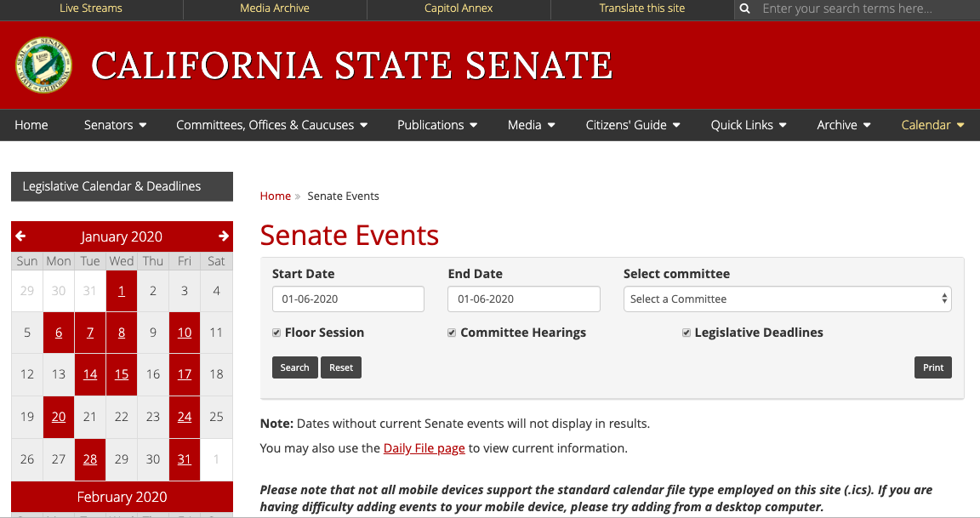Click the January 2020 month title
Screen dimensions: 980x518
[x=122, y=236]
